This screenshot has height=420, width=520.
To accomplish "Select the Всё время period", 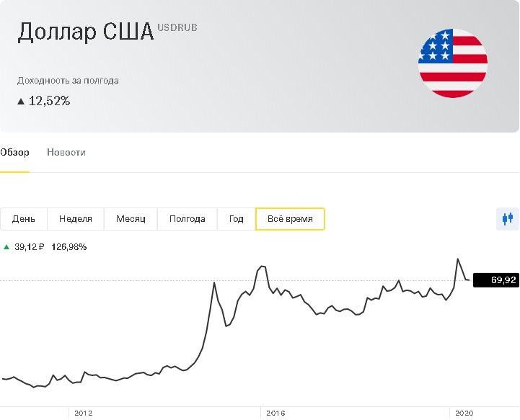I will (290, 219).
